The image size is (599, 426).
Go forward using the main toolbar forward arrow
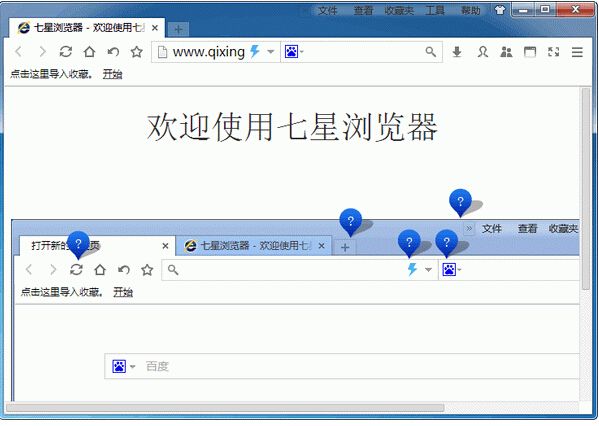pyautogui.click(x=42, y=52)
